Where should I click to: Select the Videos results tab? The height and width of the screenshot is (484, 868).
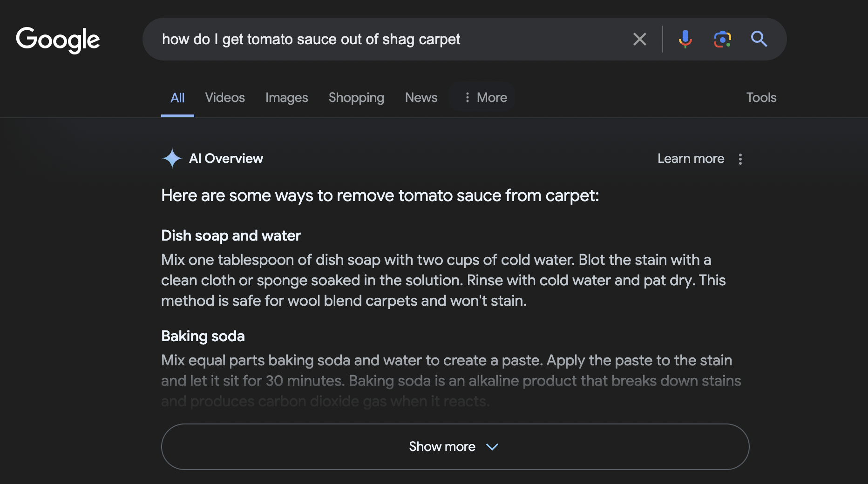pyautogui.click(x=225, y=97)
